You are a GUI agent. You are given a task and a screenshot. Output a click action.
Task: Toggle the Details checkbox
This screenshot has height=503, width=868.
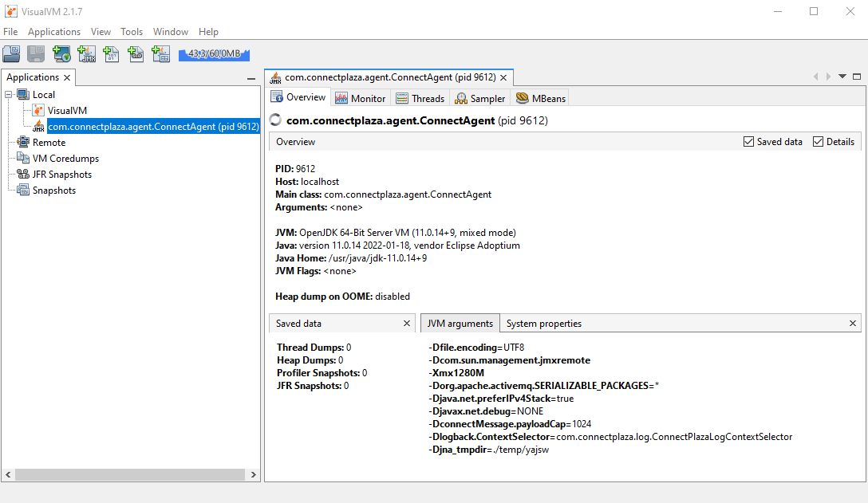[818, 142]
